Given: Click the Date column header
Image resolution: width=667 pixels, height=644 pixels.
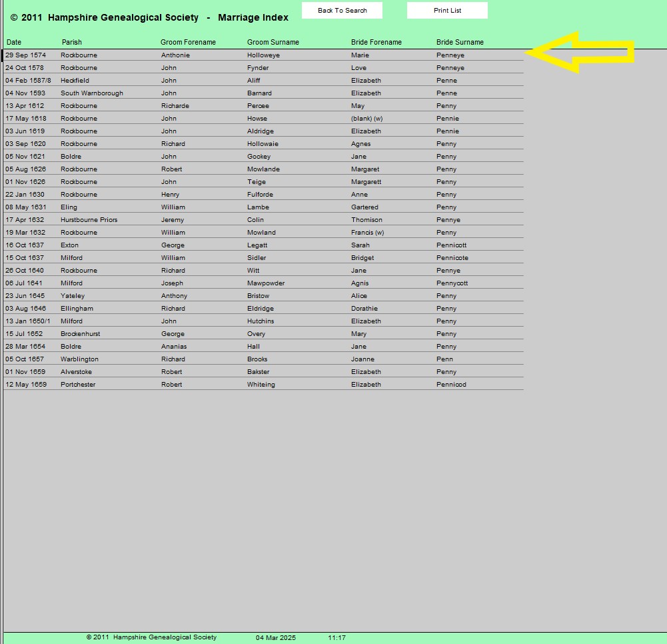Looking at the screenshot, I should coord(14,42).
